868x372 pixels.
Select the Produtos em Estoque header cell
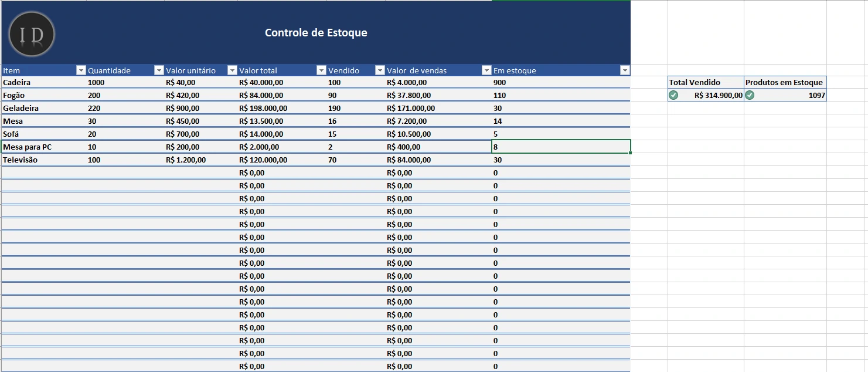click(785, 82)
